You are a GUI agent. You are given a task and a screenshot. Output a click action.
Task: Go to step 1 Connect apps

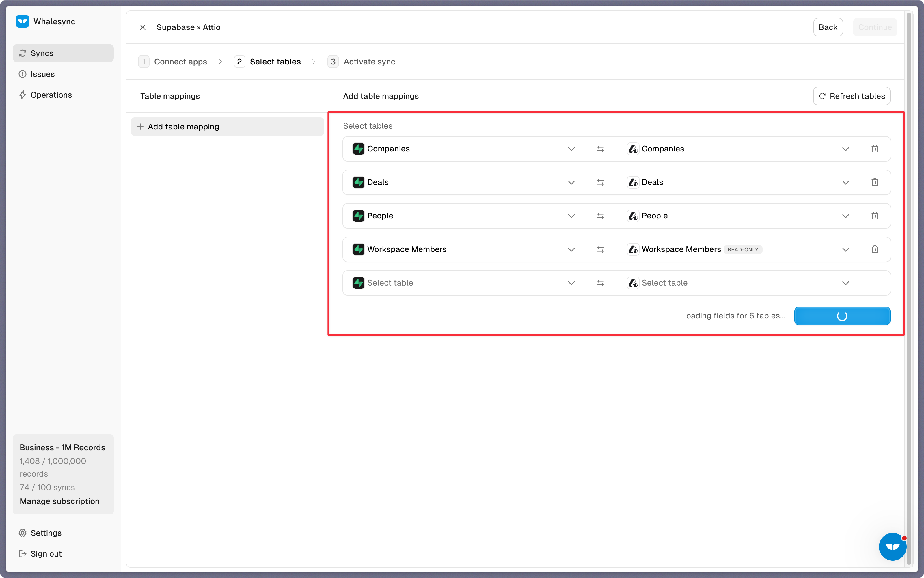173,62
